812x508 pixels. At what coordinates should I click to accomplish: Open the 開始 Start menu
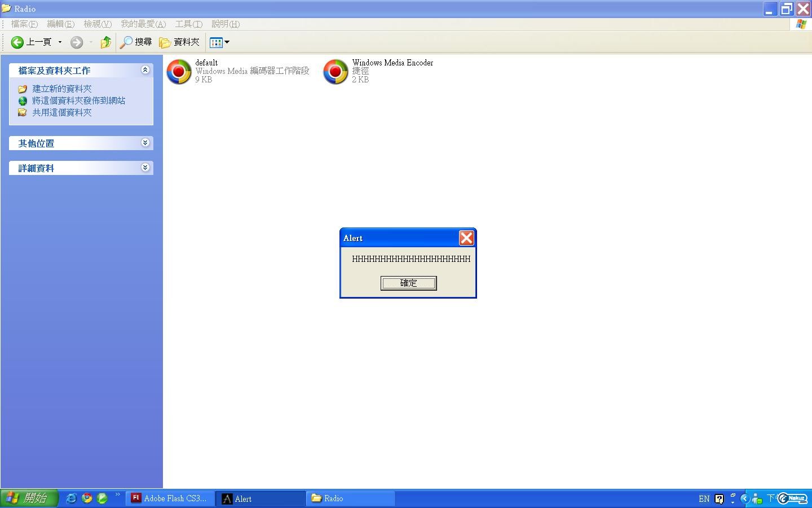(29, 498)
